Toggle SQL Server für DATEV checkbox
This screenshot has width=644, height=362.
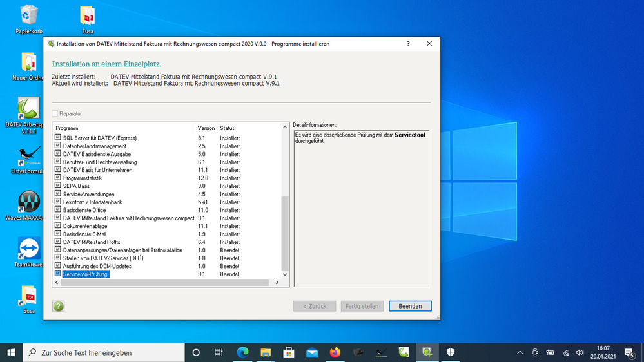pos(57,137)
